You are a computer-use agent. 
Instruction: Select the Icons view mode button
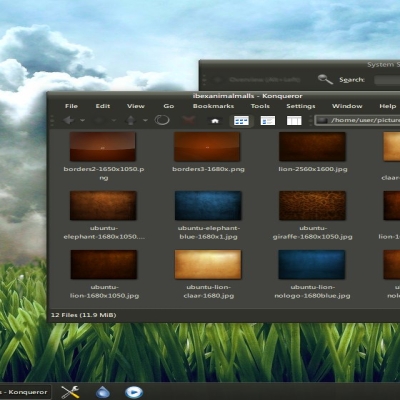(x=241, y=121)
